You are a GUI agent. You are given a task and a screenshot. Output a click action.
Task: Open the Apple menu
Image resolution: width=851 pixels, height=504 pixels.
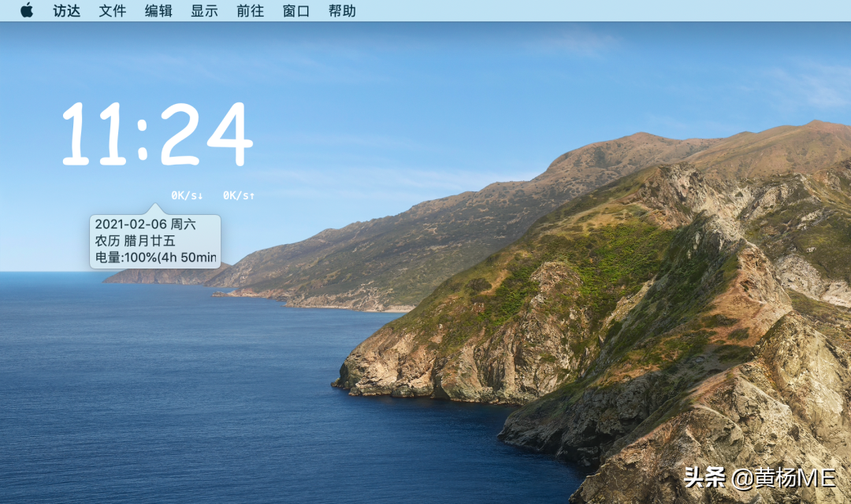point(27,10)
